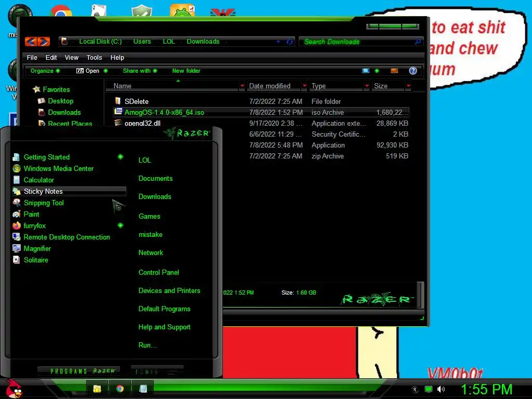Click the Magnifier icon

pyautogui.click(x=16, y=248)
